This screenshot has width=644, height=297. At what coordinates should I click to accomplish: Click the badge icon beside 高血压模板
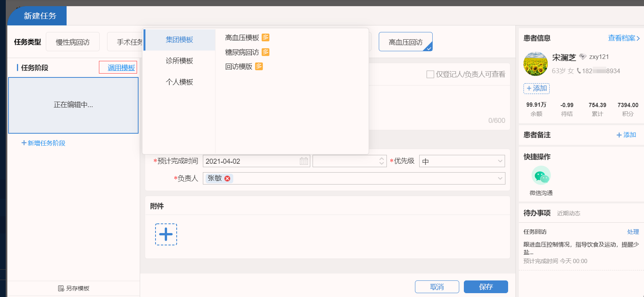coord(266,37)
